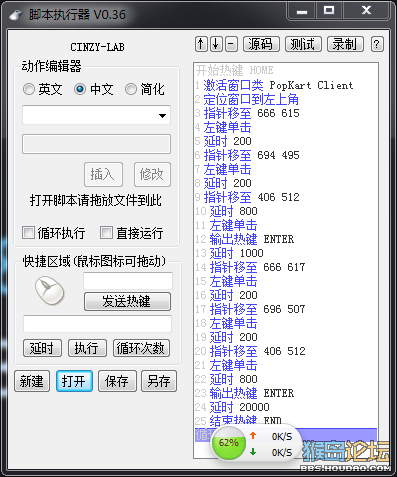Select line 12 输出热键 ENTER
This screenshot has width=397, height=477.
click(286, 239)
